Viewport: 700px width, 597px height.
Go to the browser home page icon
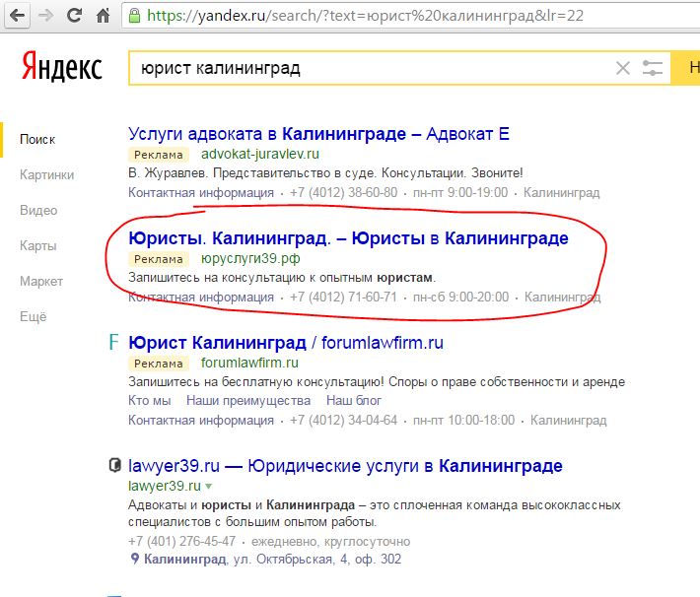tap(104, 16)
